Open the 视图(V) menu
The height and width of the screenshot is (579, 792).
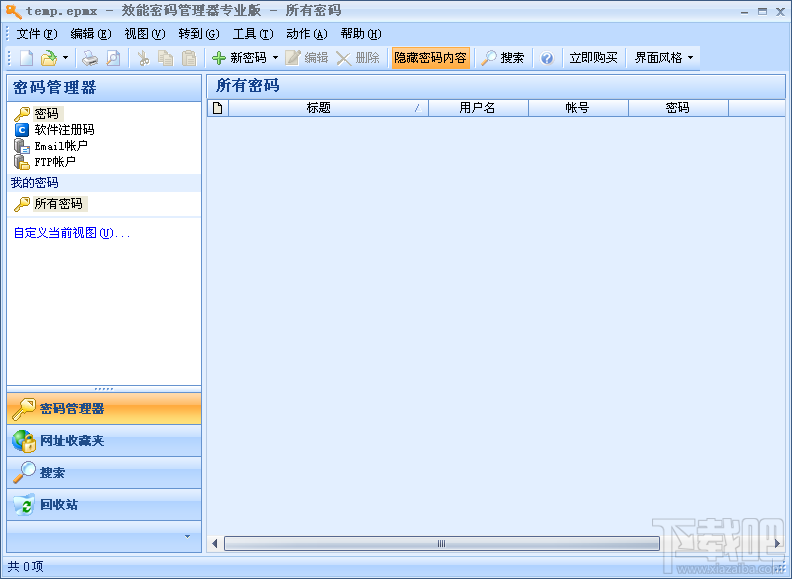145,34
